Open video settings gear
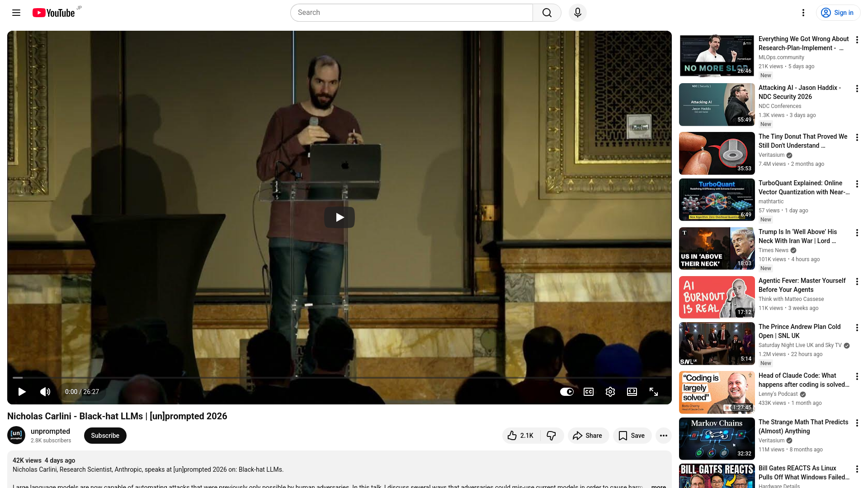 coord(610,392)
